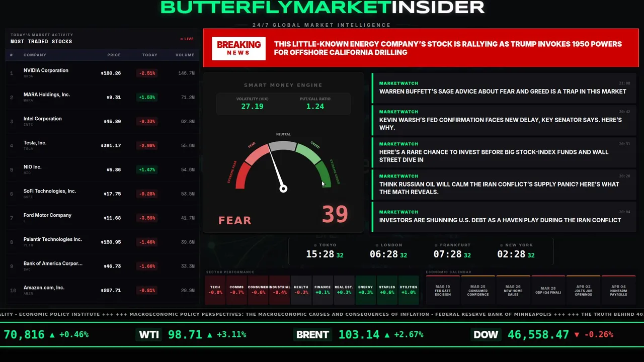Image resolution: width=644 pixels, height=362 pixels.
Task: Click Ford's -3.59% change badge
Action: pyautogui.click(x=147, y=218)
